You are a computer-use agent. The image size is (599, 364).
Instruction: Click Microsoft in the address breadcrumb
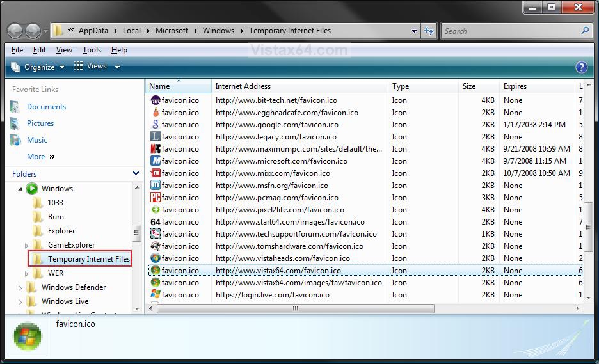[172, 31]
